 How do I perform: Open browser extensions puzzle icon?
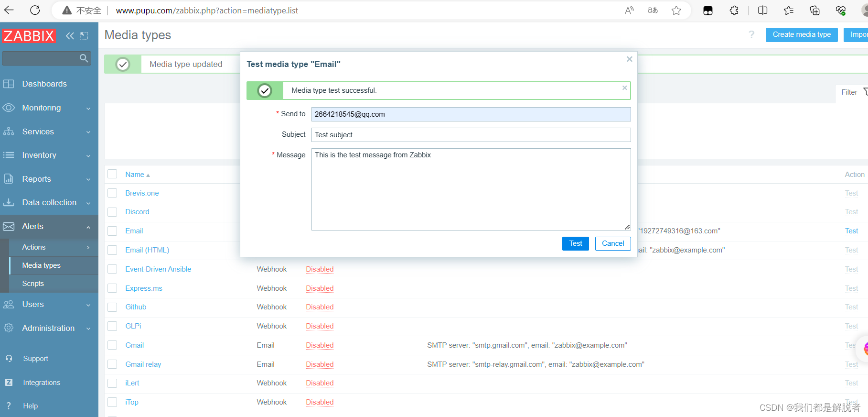coord(734,11)
